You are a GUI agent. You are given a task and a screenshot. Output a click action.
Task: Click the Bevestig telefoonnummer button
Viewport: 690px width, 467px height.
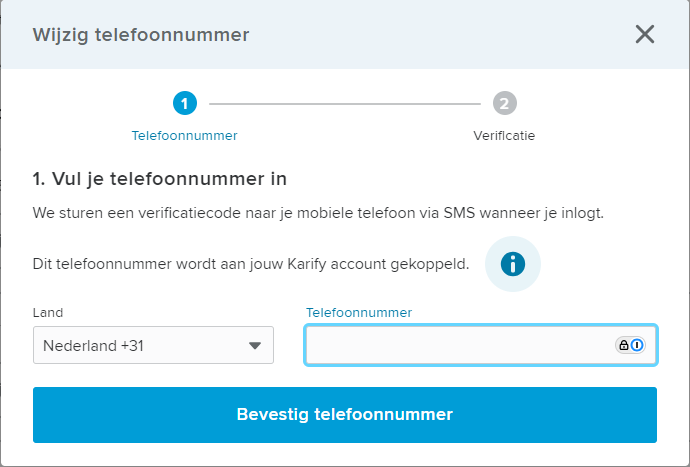tap(345, 415)
